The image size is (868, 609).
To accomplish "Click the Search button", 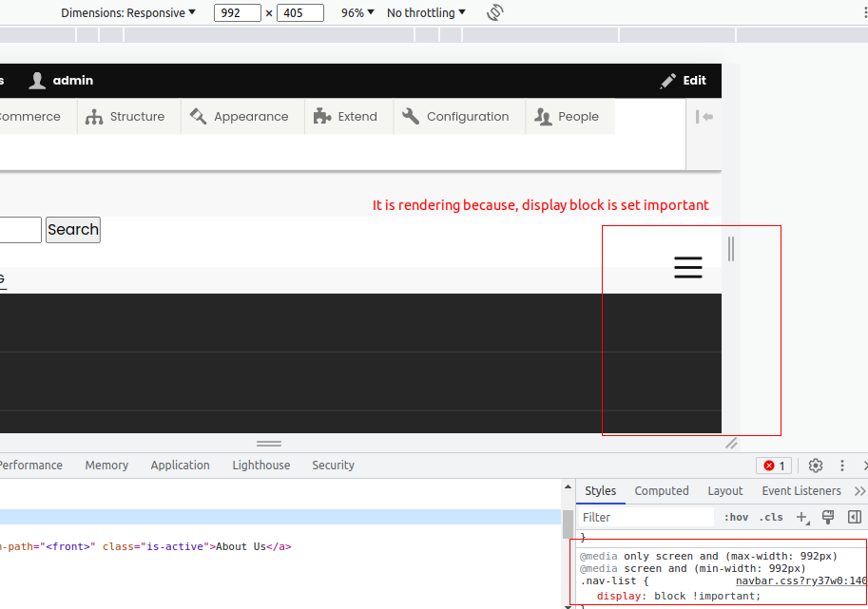I will click(73, 230).
